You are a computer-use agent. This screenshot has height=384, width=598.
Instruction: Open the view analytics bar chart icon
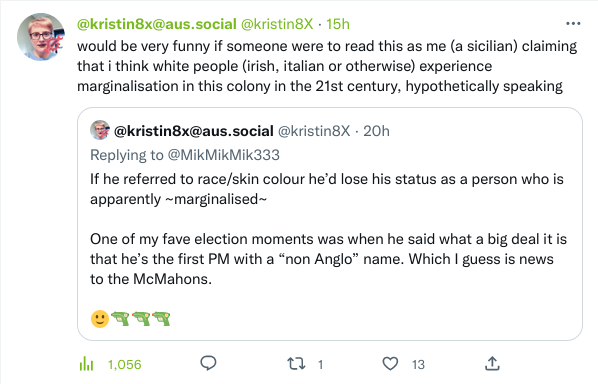click(87, 364)
